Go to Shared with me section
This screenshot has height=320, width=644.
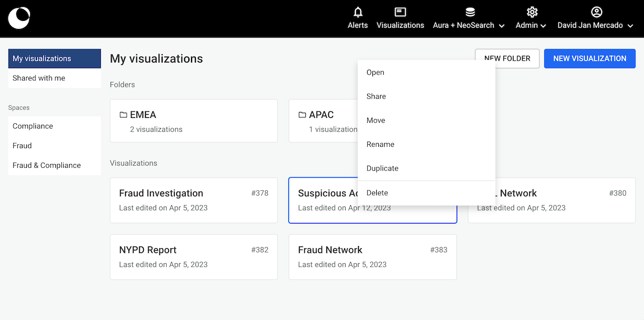click(x=39, y=78)
